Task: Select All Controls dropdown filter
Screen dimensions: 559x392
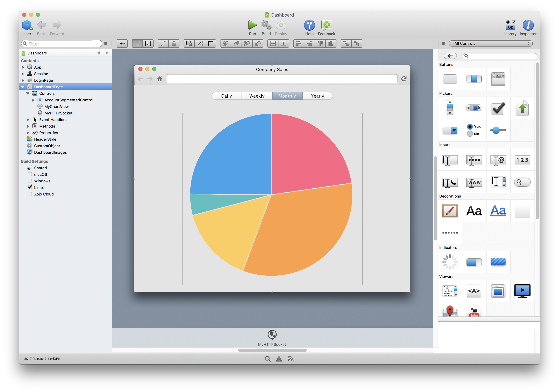Action: [x=491, y=43]
